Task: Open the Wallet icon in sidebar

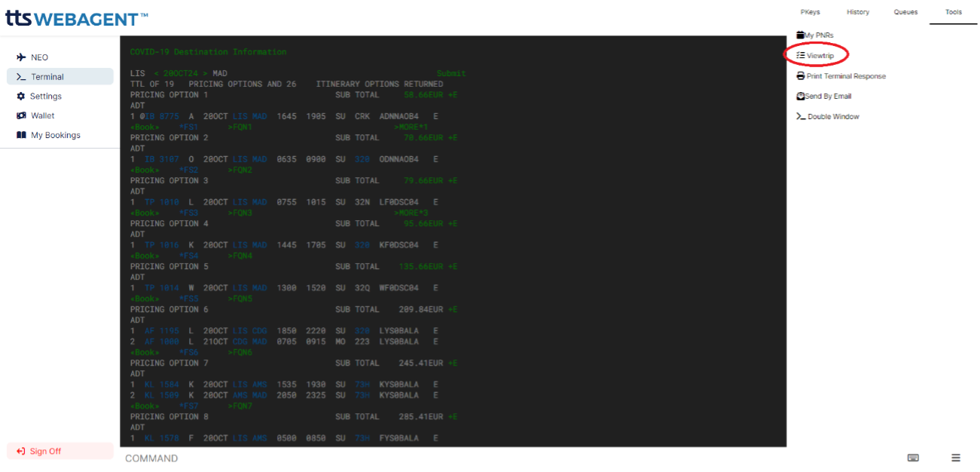Action: [21, 116]
